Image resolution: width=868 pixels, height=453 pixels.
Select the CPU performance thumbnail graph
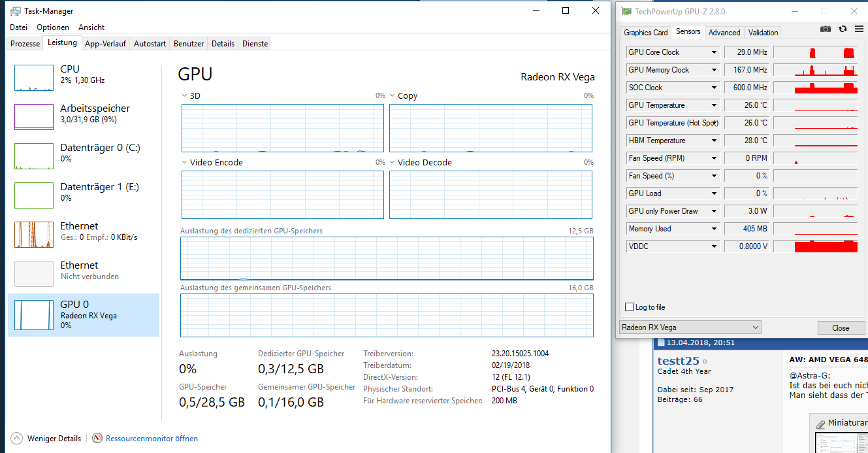click(x=34, y=78)
